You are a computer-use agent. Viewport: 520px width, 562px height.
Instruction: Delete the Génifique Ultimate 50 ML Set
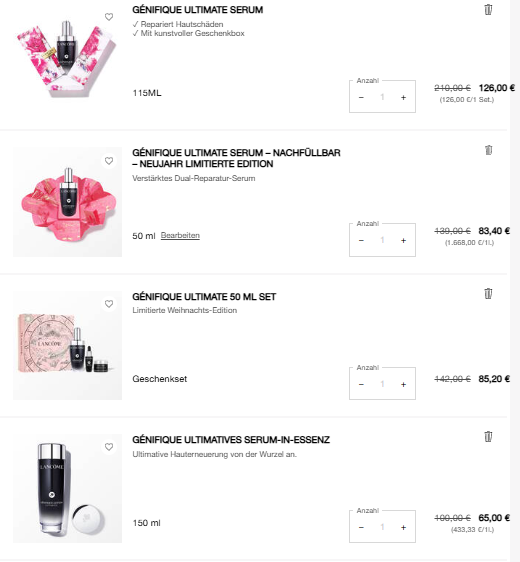coord(488,294)
